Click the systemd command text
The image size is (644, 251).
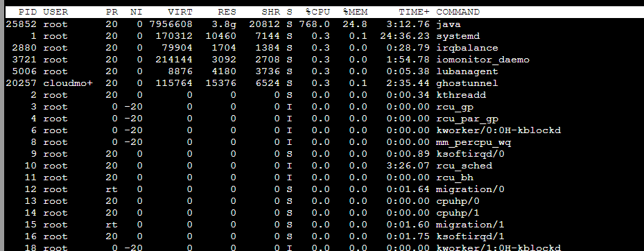[x=458, y=36]
